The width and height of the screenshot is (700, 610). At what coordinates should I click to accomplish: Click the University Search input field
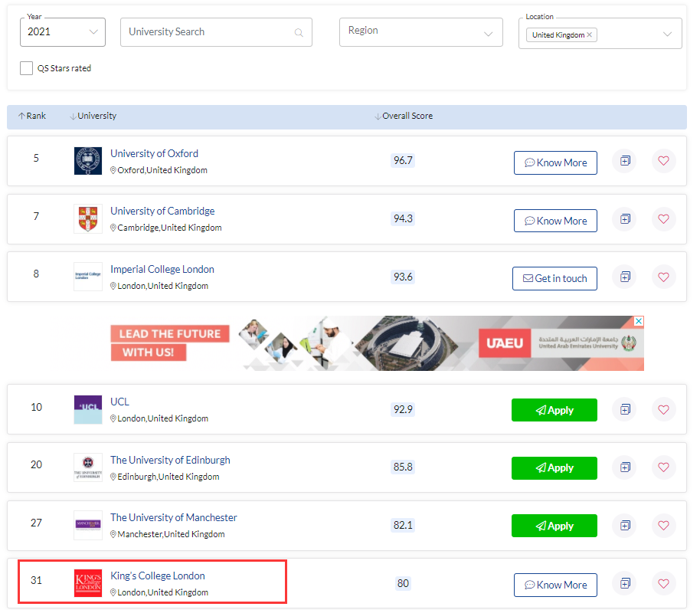(208, 32)
